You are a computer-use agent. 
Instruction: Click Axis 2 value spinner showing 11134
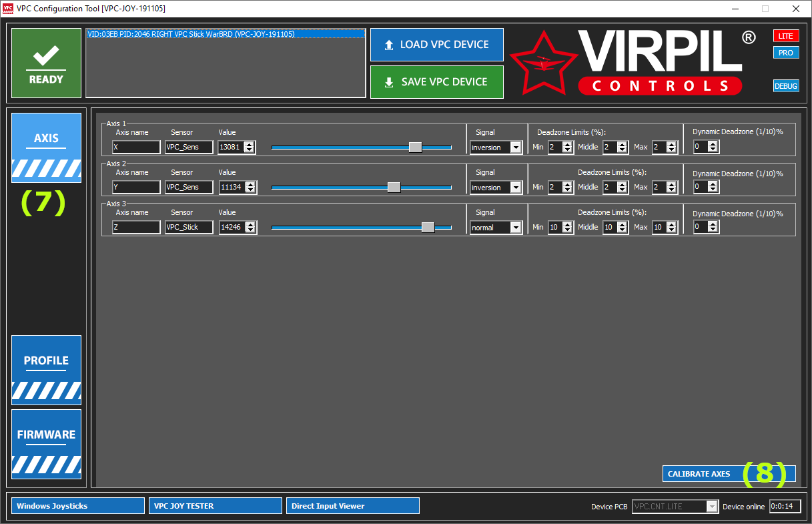click(x=237, y=188)
